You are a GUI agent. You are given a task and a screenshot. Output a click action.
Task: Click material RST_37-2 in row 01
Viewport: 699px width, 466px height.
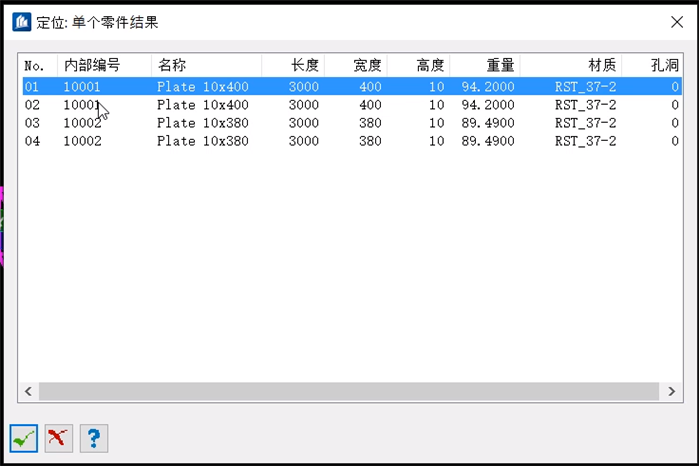coord(586,87)
